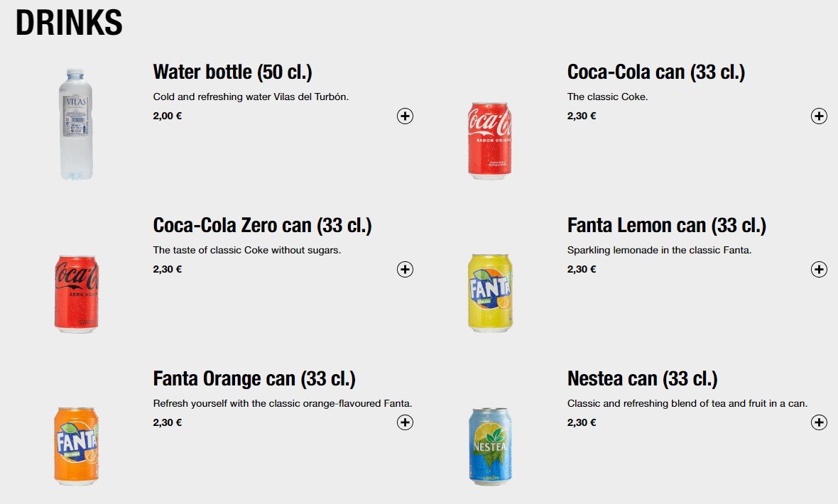The image size is (838, 504).
Task: Add Water bottle to the order
Action: 405,116
